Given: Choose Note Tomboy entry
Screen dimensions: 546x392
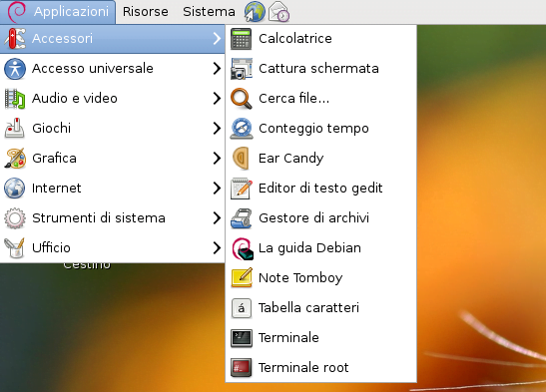Looking at the screenshot, I should pos(321,277).
